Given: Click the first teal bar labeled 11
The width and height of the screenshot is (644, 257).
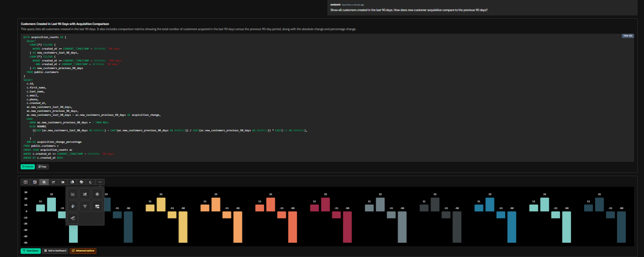Looking at the screenshot, I should click(x=40, y=208).
